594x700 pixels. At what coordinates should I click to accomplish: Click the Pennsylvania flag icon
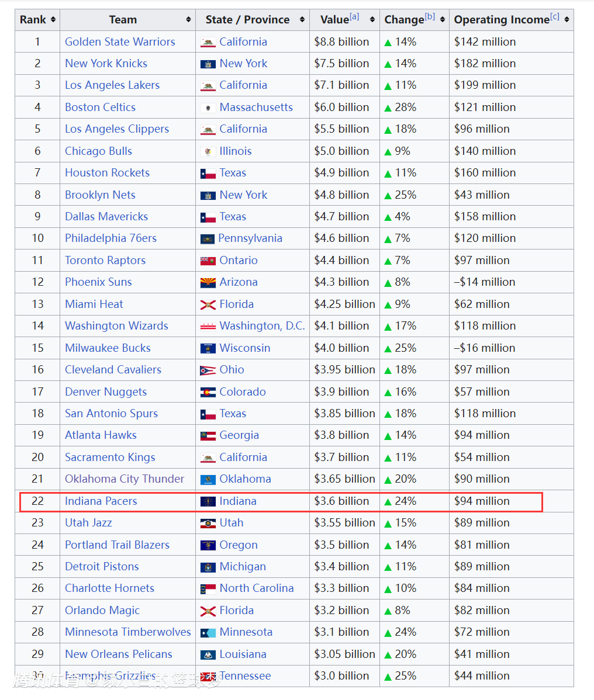pyautogui.click(x=208, y=239)
